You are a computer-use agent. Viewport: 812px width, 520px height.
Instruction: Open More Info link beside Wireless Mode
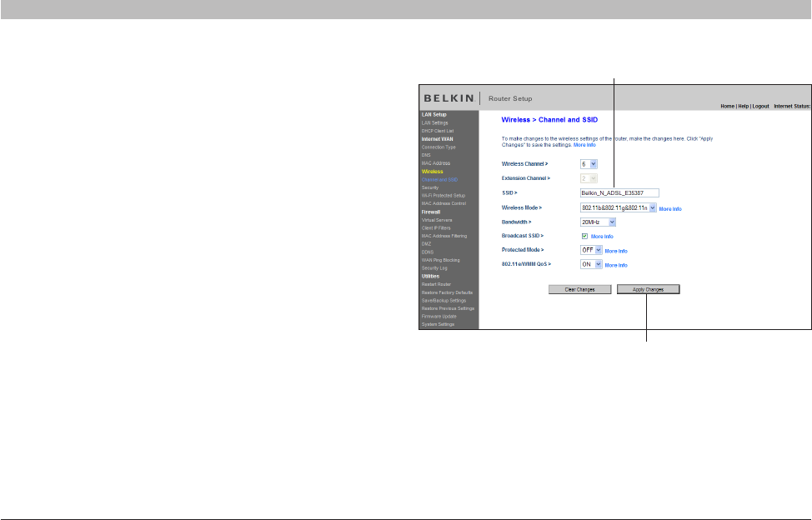tap(670, 209)
